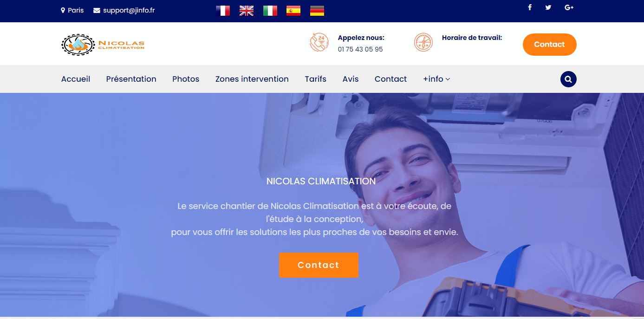The width and height of the screenshot is (644, 319).
Task: Click the 24h phone icon
Action: tap(319, 42)
